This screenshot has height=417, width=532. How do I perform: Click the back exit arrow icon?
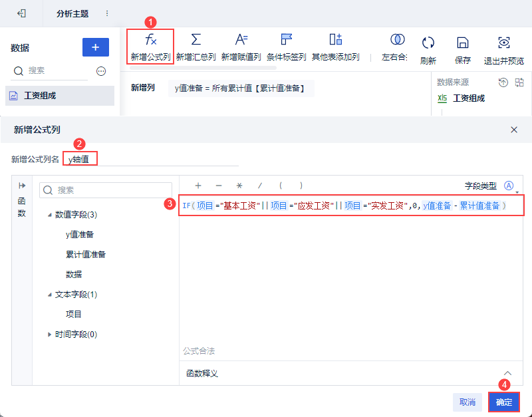(x=21, y=13)
